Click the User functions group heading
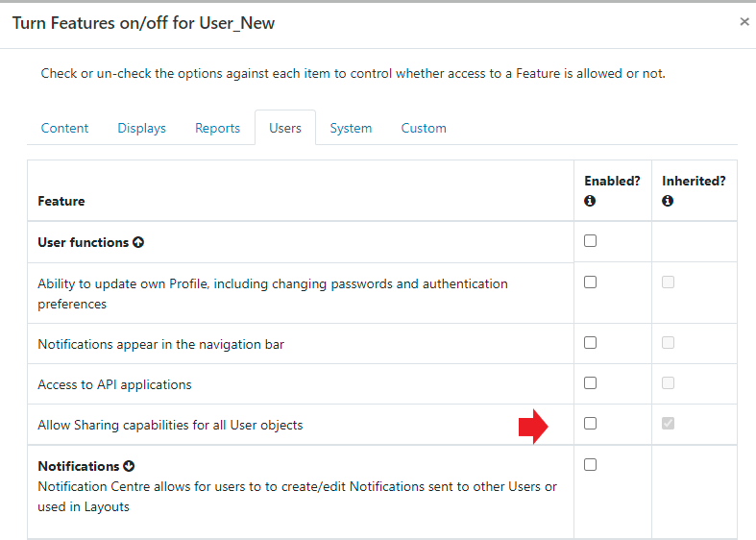This screenshot has height=540, width=756. click(83, 243)
